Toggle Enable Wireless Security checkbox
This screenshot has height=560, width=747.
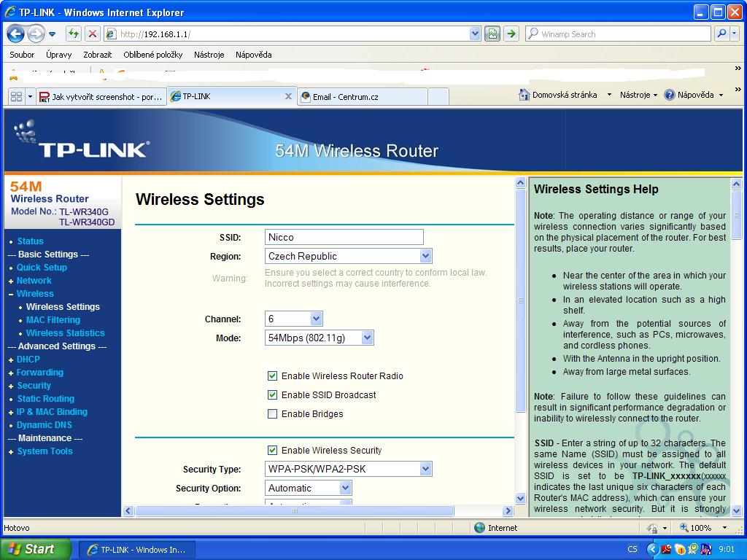click(273, 450)
